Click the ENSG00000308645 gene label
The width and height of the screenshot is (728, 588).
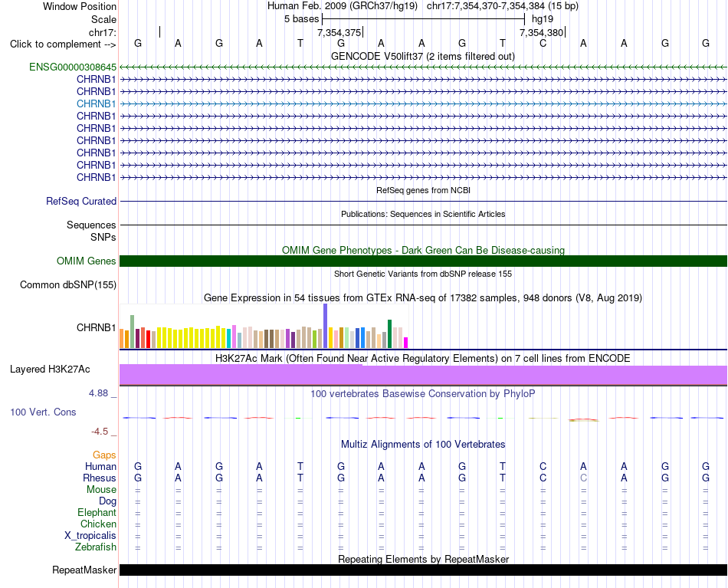click(73, 67)
